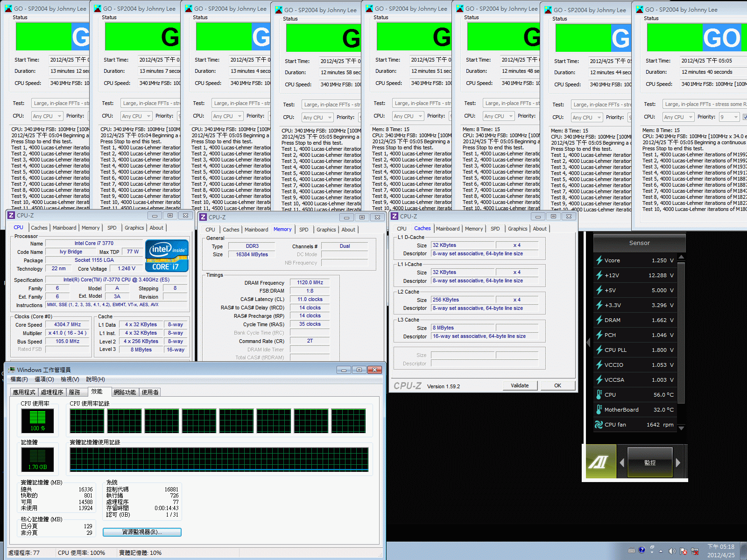
Task: Click the OK button in CPU-Z
Action: [x=557, y=385]
